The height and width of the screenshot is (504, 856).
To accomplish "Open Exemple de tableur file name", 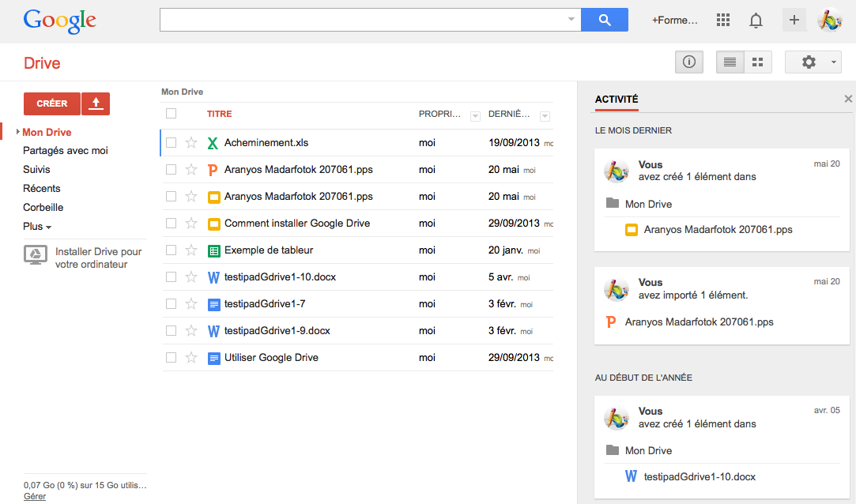I will pyautogui.click(x=269, y=250).
